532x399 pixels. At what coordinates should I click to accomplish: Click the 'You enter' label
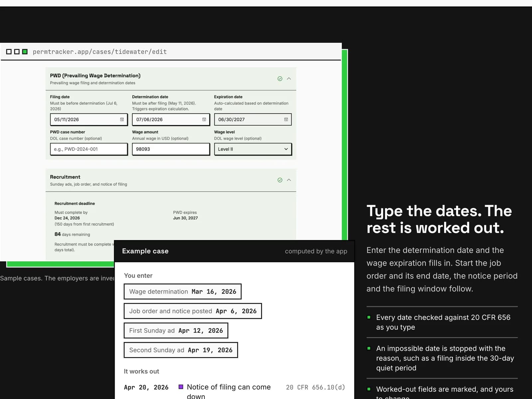pyautogui.click(x=138, y=276)
